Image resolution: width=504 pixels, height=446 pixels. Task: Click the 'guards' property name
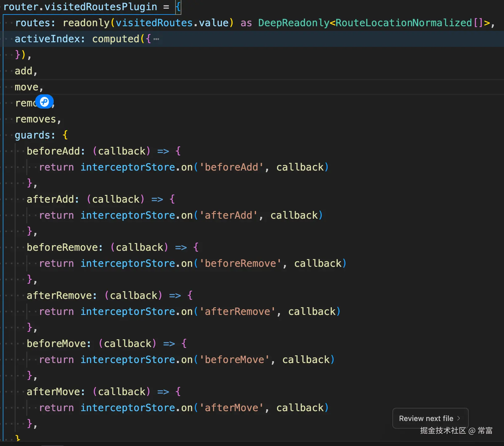[32, 135]
